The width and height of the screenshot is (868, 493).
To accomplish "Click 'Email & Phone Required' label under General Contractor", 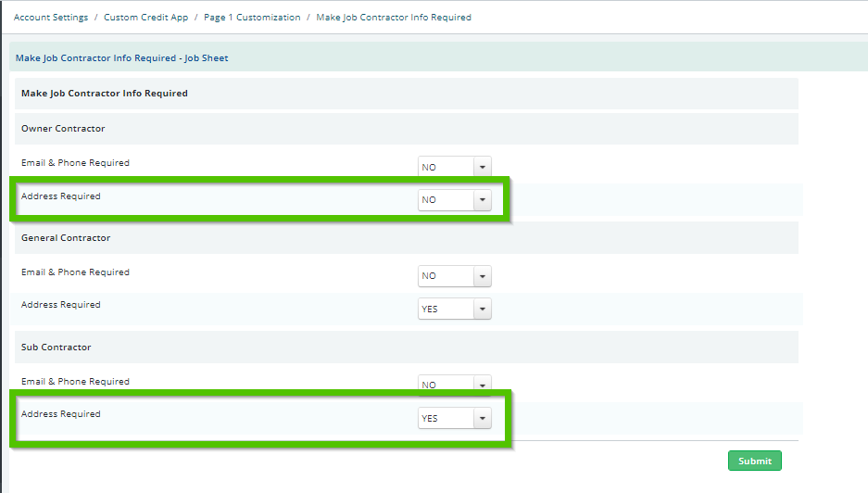I will 75,272.
